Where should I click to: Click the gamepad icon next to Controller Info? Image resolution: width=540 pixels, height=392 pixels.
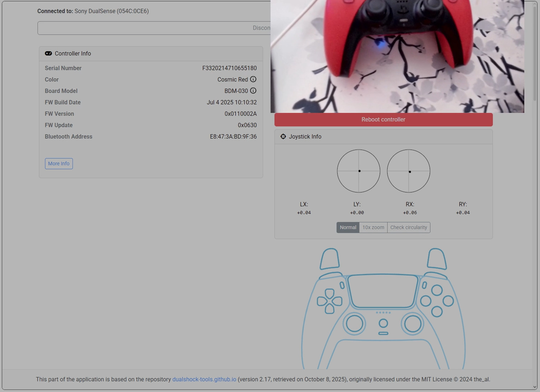pos(48,53)
